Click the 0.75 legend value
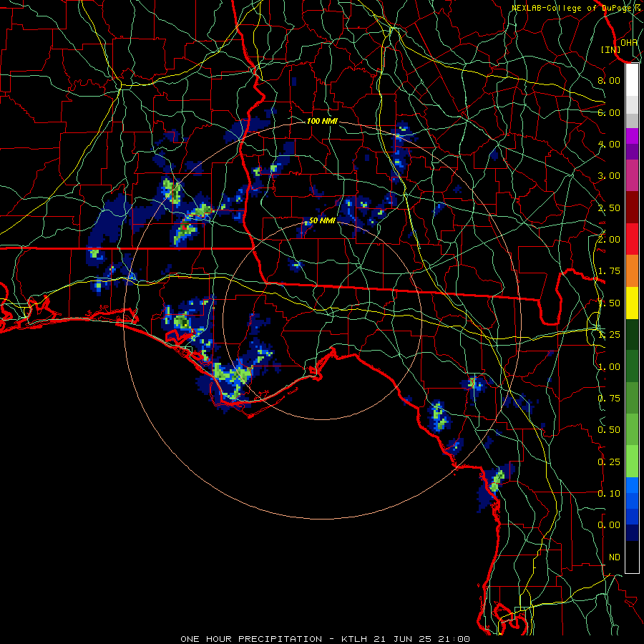644x644 pixels. click(609, 399)
